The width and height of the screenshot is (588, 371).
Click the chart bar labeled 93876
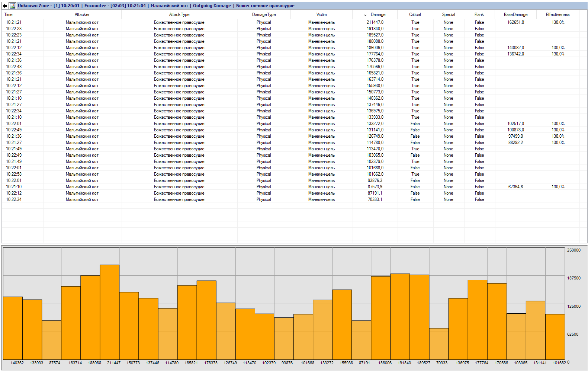284,339
